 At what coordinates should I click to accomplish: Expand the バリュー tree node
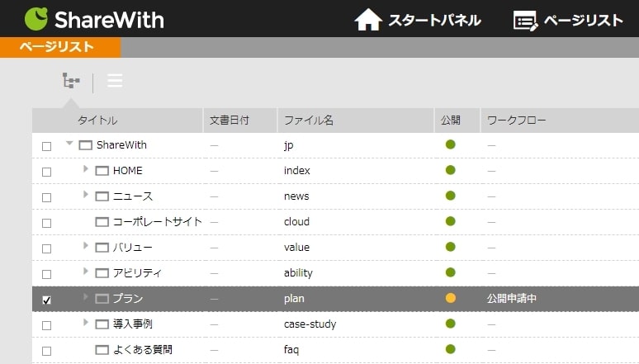point(86,247)
